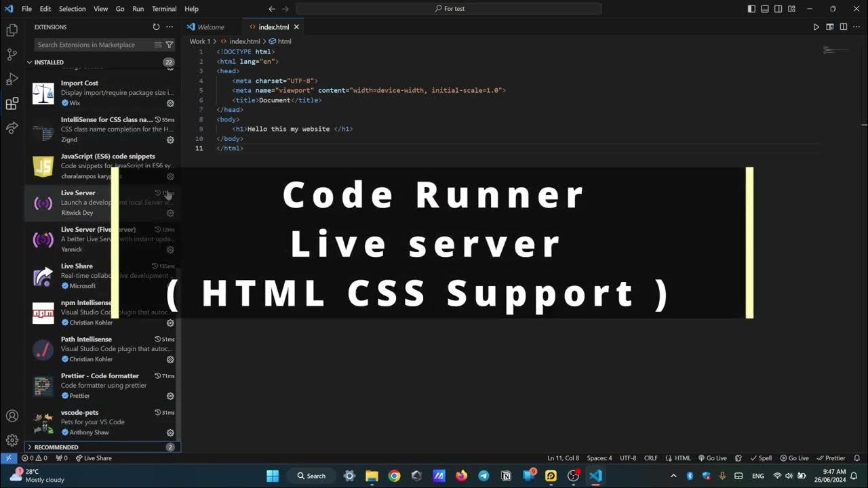Viewport: 868px width, 488px height.
Task: Change end of line sequence CRLF
Action: pyautogui.click(x=651, y=458)
